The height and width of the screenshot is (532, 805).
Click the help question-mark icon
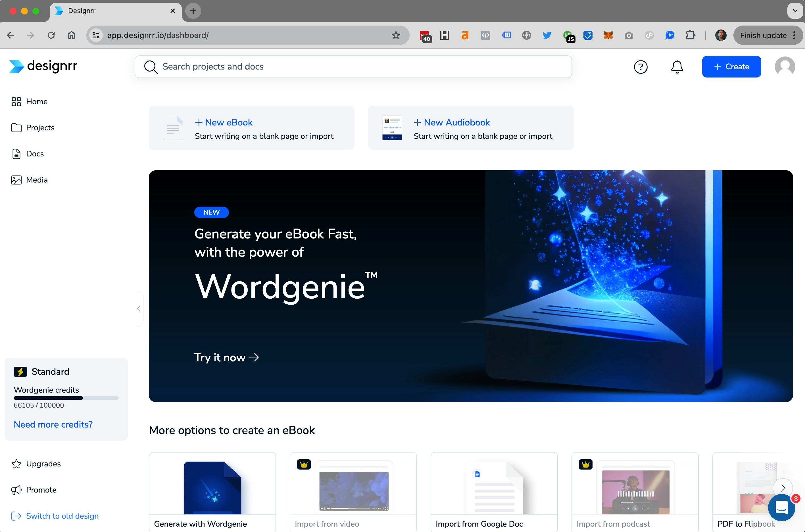(641, 66)
